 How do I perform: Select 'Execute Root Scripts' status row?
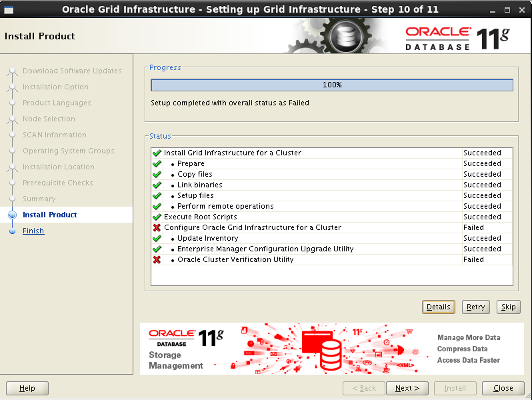tap(331, 217)
